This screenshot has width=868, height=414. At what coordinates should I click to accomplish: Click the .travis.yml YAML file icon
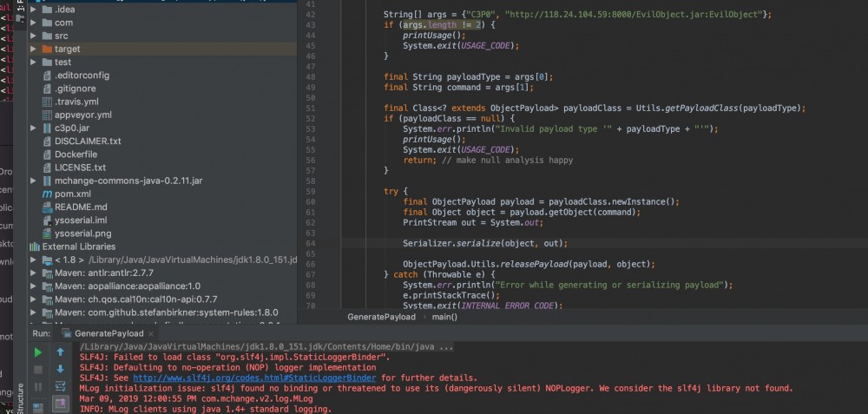pos(47,102)
